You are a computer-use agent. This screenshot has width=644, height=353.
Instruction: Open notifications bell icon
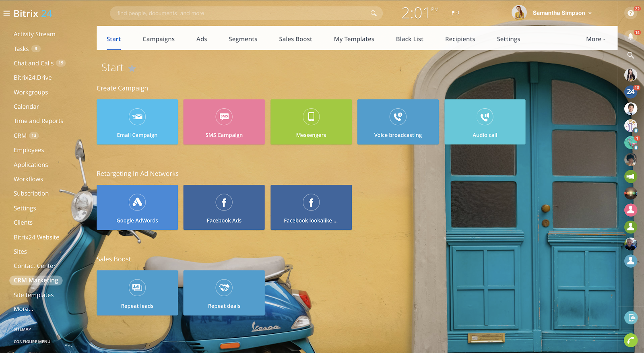pyautogui.click(x=631, y=36)
